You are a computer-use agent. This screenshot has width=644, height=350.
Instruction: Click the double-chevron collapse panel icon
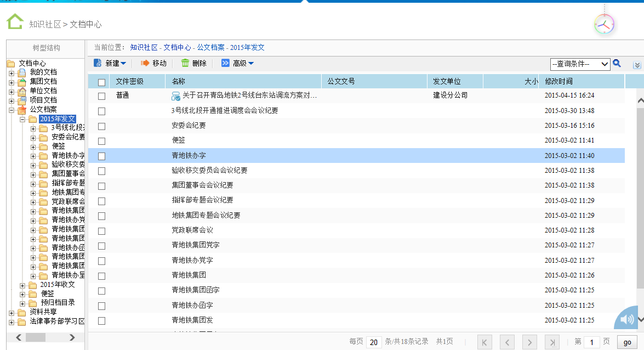point(637,65)
